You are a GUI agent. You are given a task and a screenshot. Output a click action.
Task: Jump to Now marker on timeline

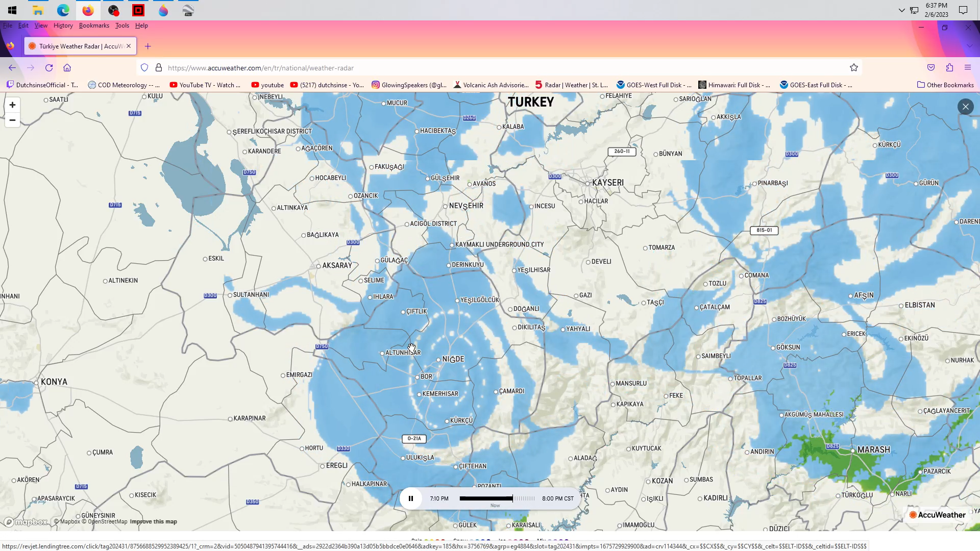pos(495,506)
